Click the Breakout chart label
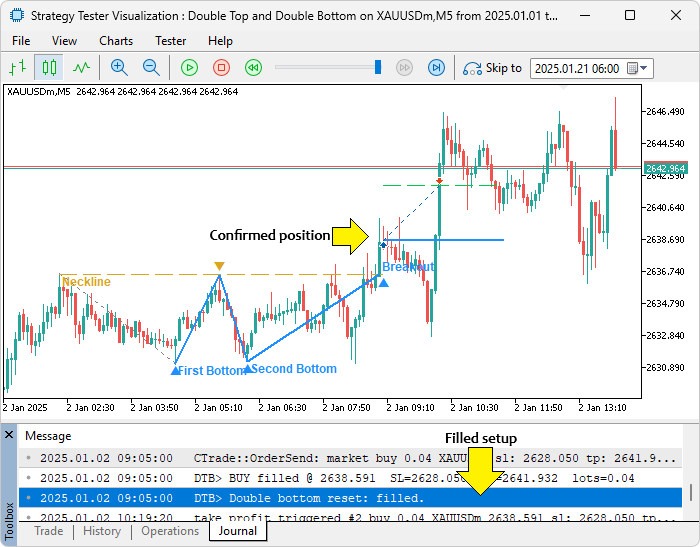Screen dimensions: 700x547 408,267
